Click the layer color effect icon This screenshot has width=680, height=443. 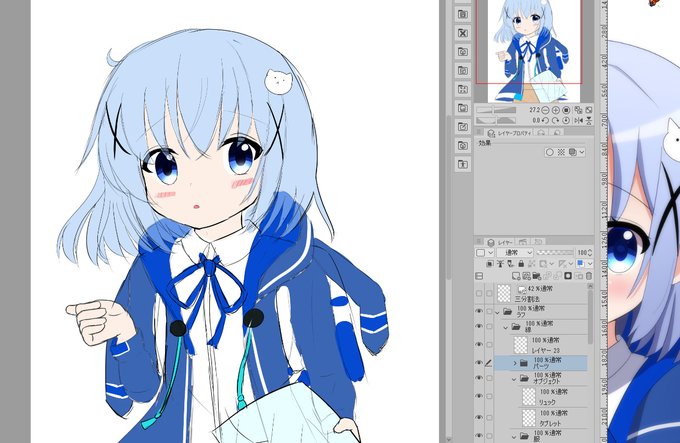572,152
